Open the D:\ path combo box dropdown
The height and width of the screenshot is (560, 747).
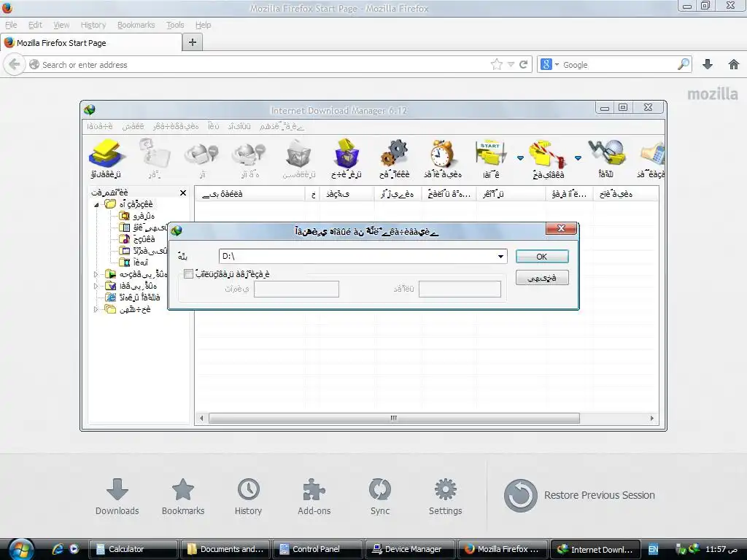pos(500,256)
